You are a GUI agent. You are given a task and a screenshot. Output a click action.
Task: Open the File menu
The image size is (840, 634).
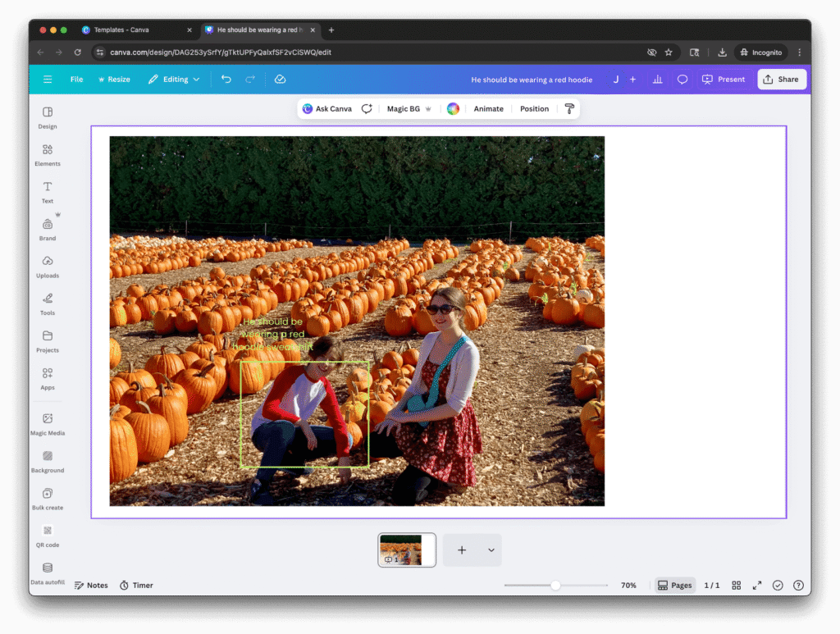(76, 79)
